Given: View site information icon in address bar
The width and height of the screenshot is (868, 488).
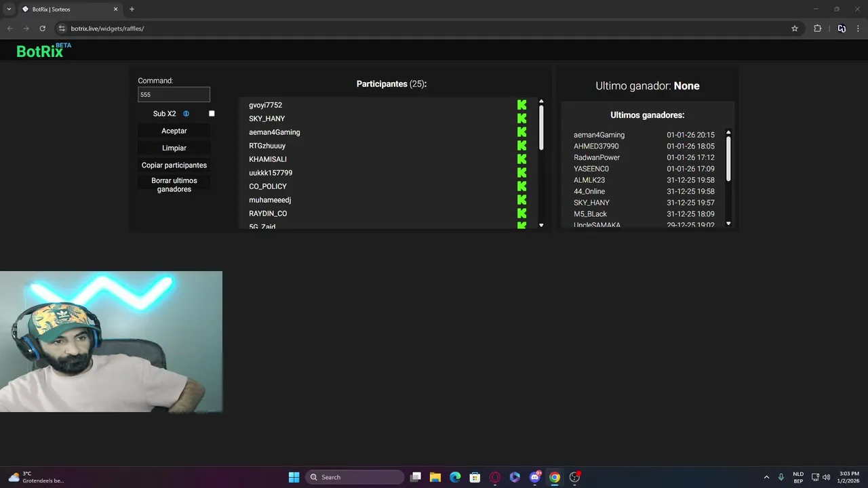Looking at the screenshot, I should pyautogui.click(x=62, y=28).
